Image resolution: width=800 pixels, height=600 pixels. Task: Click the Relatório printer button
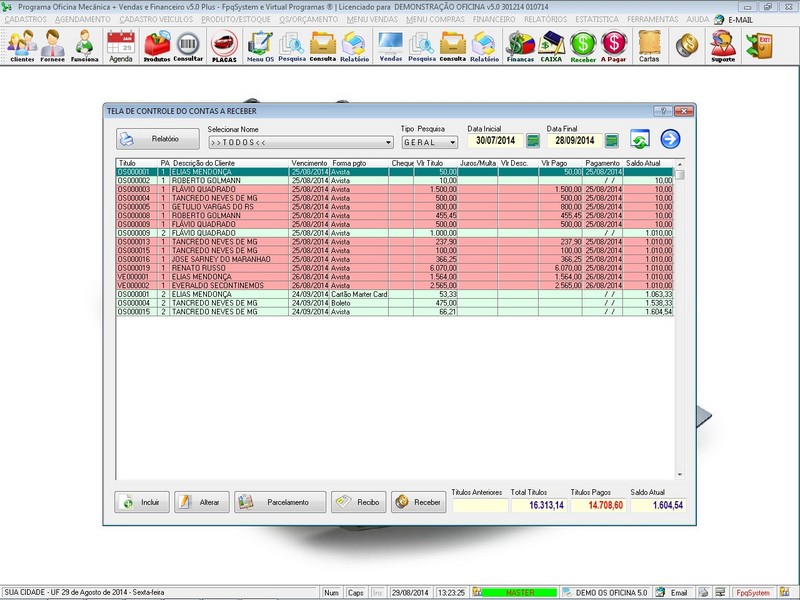pos(158,140)
